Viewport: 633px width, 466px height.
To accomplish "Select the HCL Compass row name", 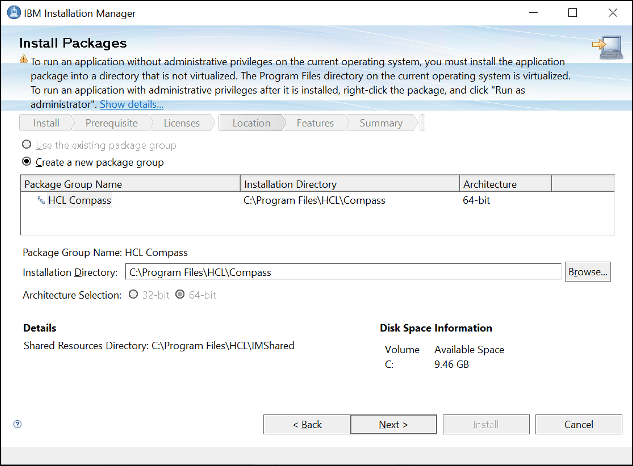I will point(80,200).
